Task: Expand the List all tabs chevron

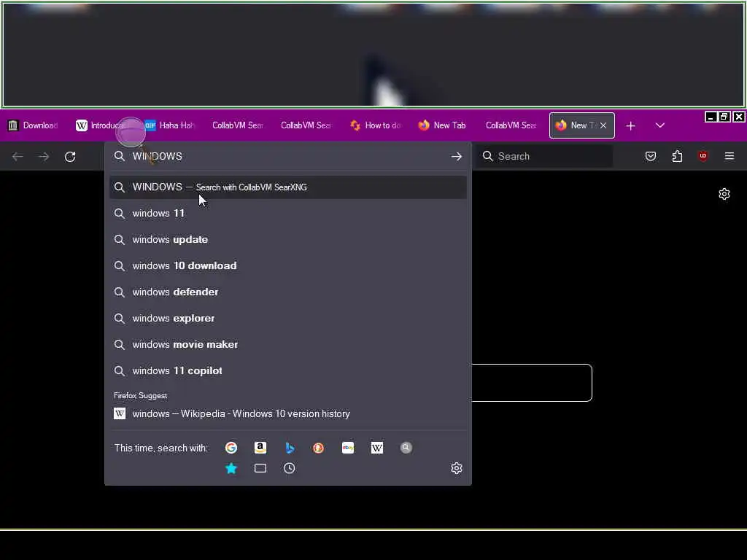Action: coord(659,125)
